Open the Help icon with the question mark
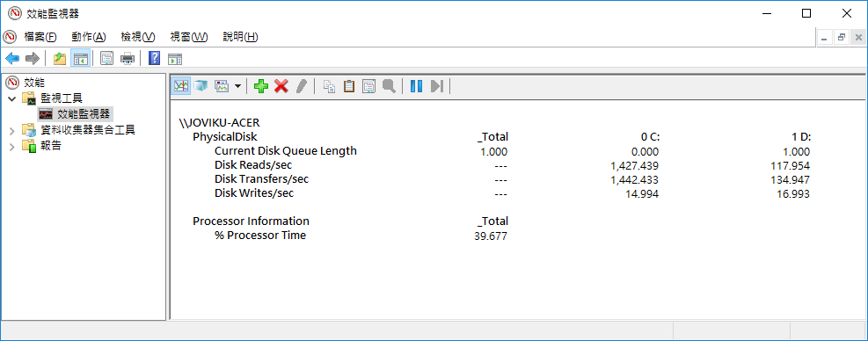The image size is (868, 341). coord(155,58)
